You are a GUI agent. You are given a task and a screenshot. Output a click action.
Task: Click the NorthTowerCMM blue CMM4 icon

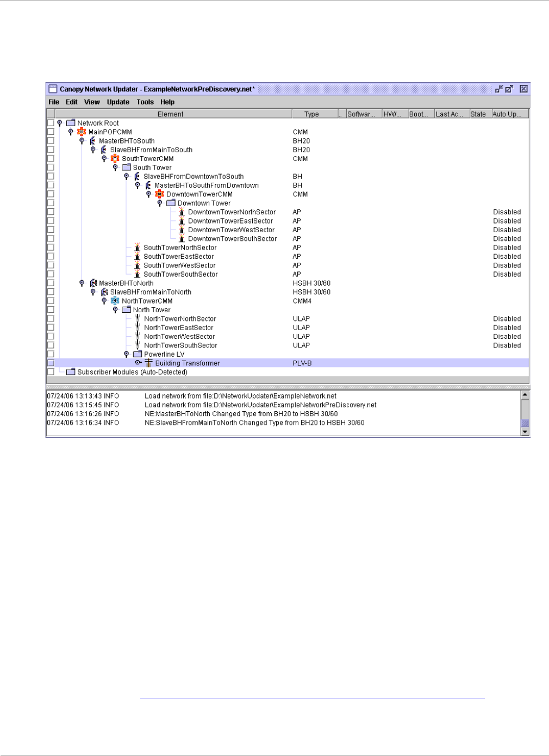pos(115,301)
